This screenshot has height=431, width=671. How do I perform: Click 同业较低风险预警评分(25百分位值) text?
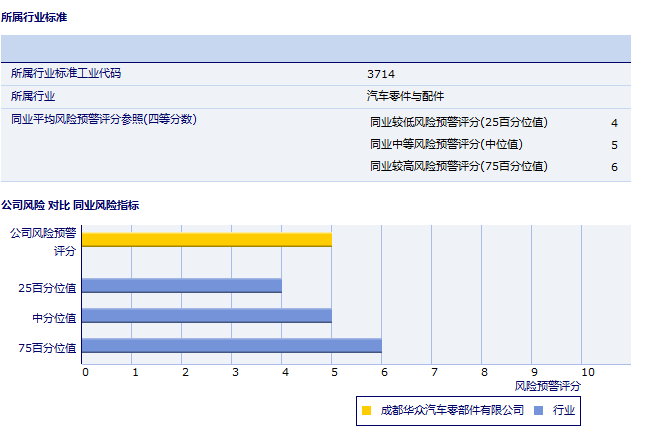pyautogui.click(x=459, y=122)
